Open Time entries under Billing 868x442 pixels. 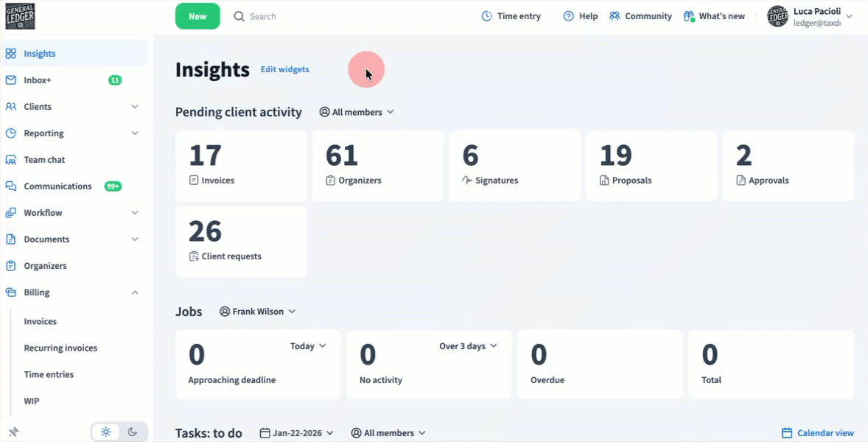coord(49,375)
